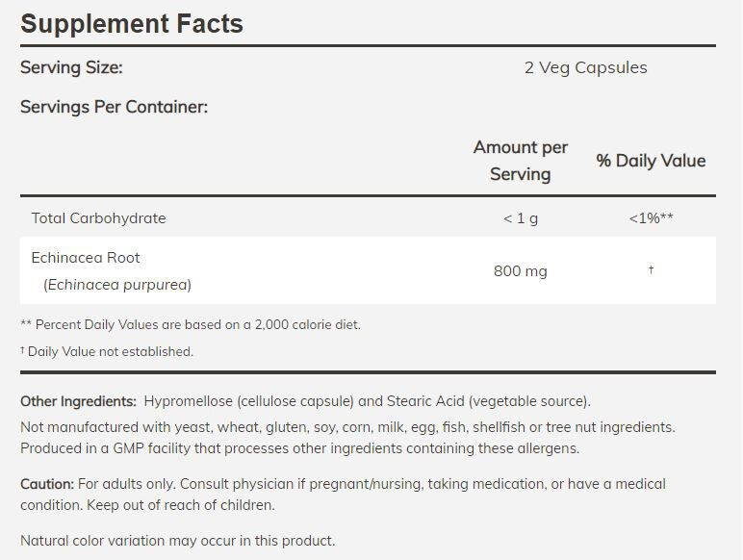The height and width of the screenshot is (560, 743).
Task: Click the italic Echinacea purpurea text
Action: 117,285
